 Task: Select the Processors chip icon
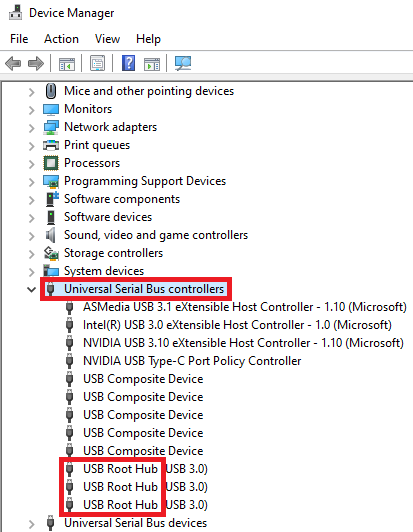(x=51, y=163)
